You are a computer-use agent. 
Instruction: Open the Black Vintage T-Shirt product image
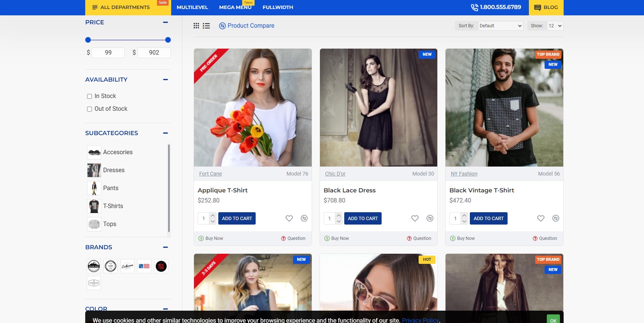click(x=504, y=108)
